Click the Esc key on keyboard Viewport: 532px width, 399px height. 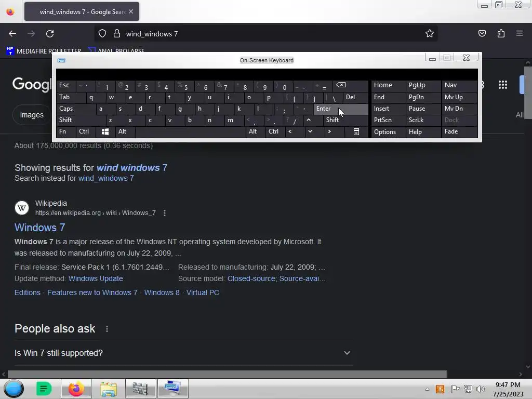click(66, 86)
